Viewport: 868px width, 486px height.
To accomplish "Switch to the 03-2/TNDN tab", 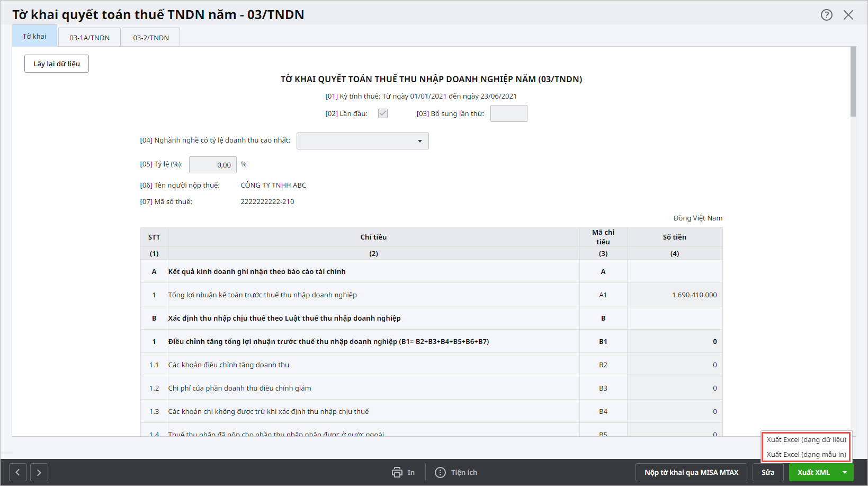I will [x=151, y=38].
